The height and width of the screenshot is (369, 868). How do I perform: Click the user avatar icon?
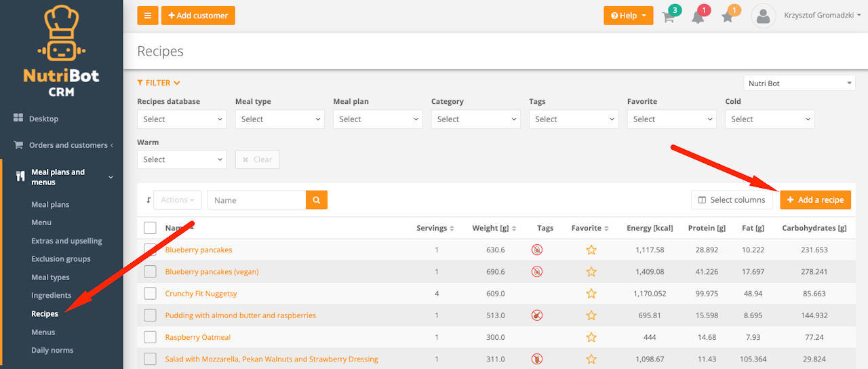tap(763, 16)
